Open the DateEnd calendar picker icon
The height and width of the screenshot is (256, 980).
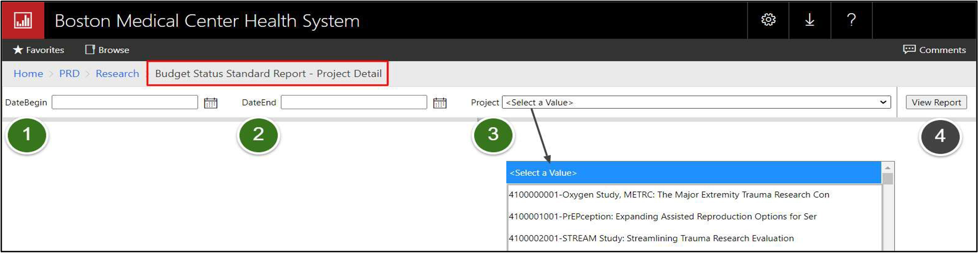[440, 103]
